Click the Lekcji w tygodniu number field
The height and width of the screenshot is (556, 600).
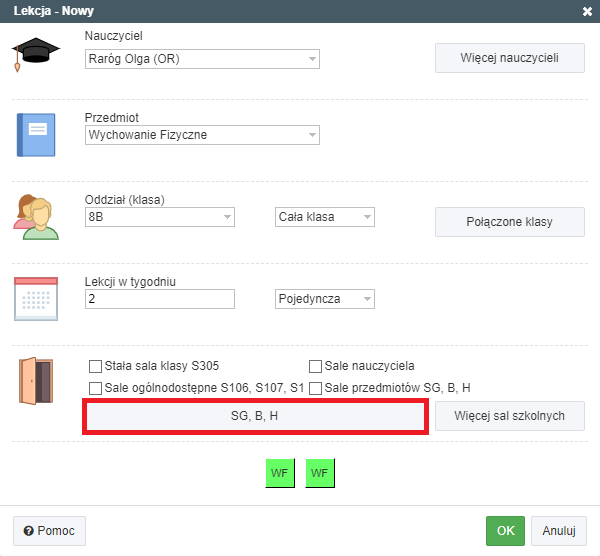tap(160, 299)
